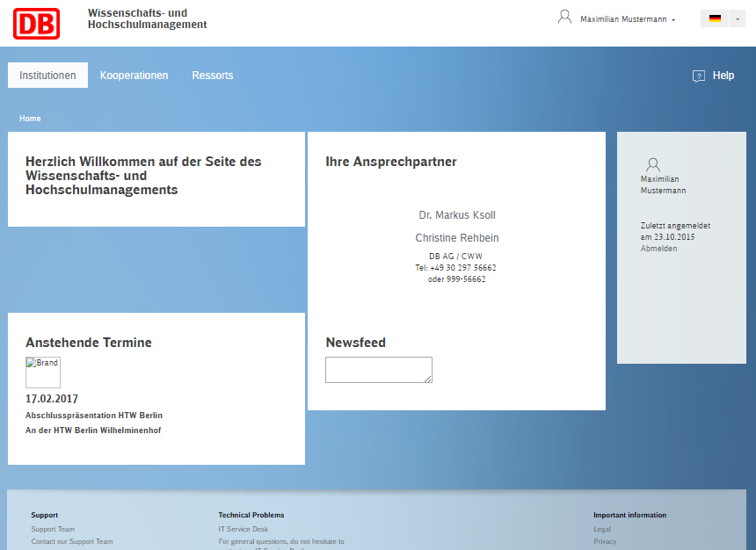The height and width of the screenshot is (550, 756).
Task: Open the Support Team footer link
Action: click(53, 529)
